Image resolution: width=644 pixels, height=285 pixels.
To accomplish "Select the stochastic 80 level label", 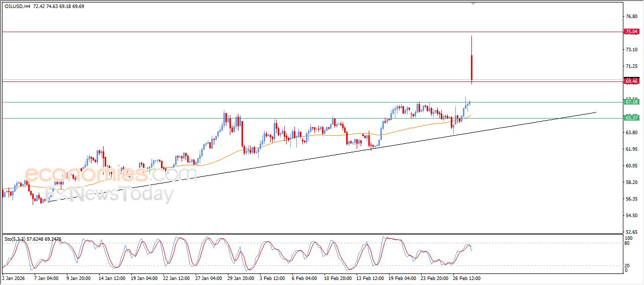I will point(627,244).
